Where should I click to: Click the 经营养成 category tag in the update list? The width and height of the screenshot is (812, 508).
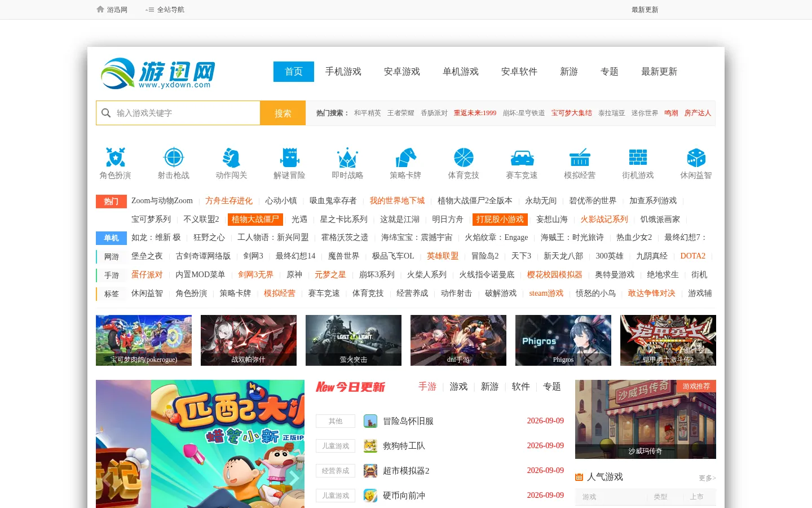click(336, 471)
